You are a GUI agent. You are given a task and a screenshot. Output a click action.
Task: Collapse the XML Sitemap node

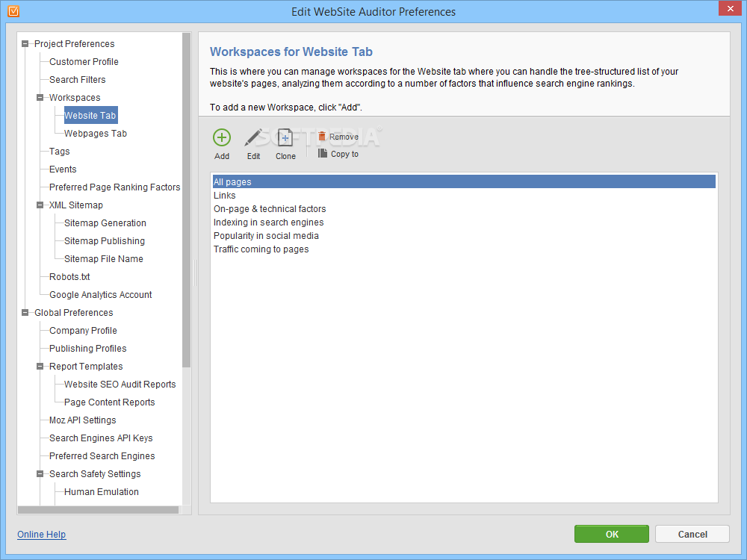(40, 205)
